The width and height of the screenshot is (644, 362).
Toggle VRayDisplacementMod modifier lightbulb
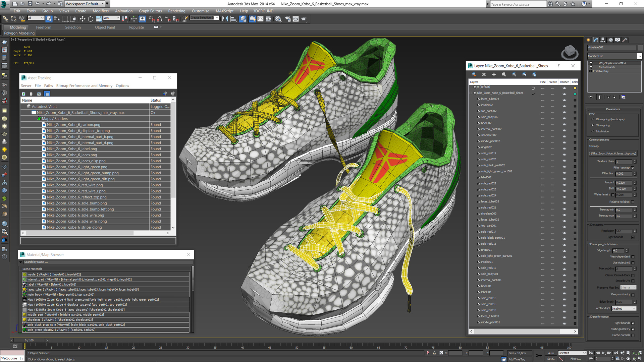pos(591,63)
